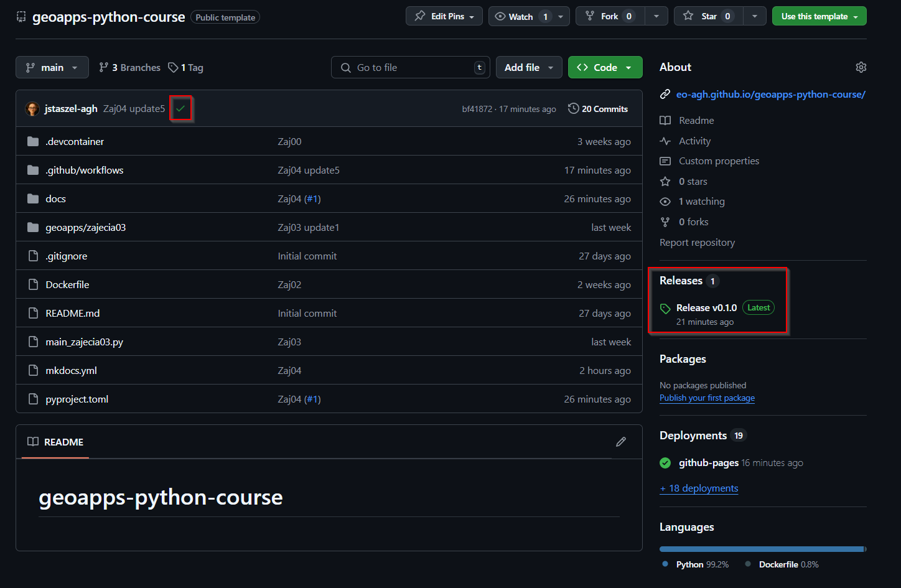Click the geoapps/zajecia03 folder icon
Image resolution: width=901 pixels, height=588 pixels.
coord(33,228)
